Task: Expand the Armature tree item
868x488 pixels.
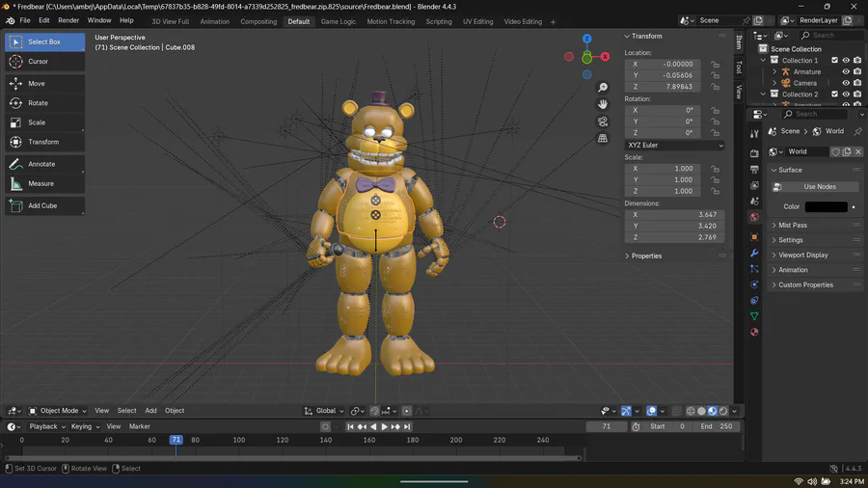Action: click(774, 72)
